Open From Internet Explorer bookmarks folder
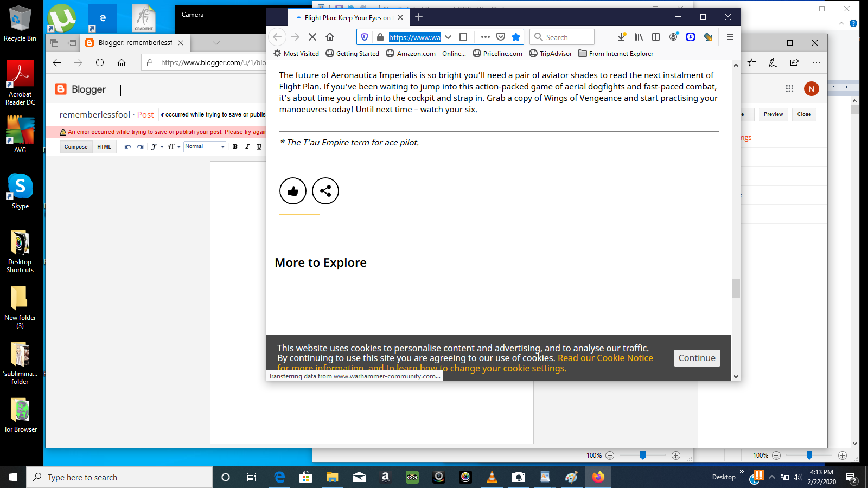Viewport: 868px width, 488px height. click(616, 53)
